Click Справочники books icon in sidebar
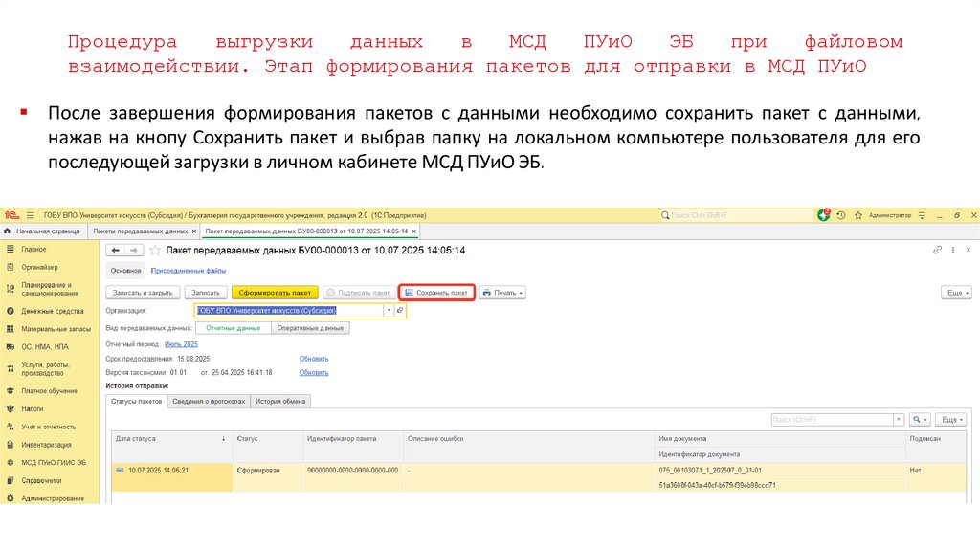Screen dimensions: 980x549 pyautogui.click(x=10, y=480)
